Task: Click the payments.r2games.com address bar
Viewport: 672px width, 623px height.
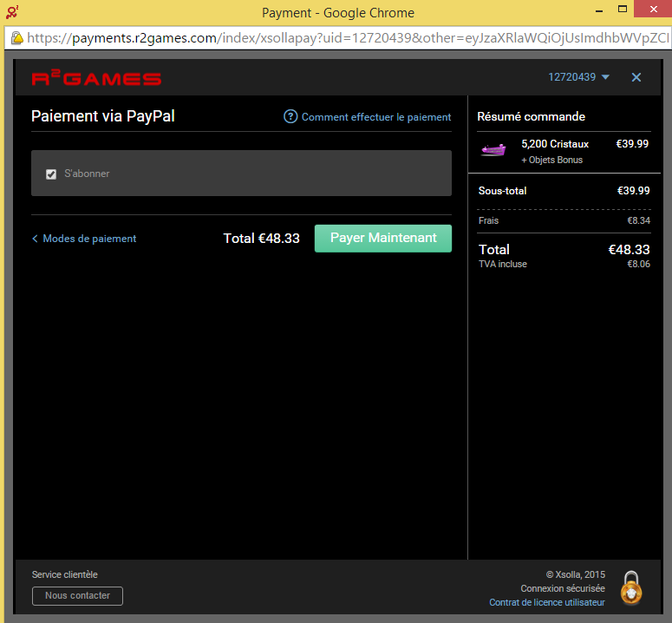Action: point(347,38)
